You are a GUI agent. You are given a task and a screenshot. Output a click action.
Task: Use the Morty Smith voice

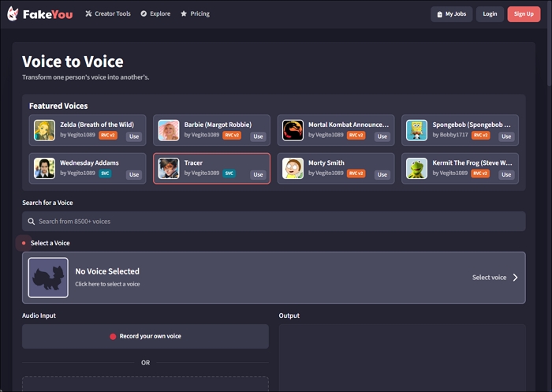[382, 174]
